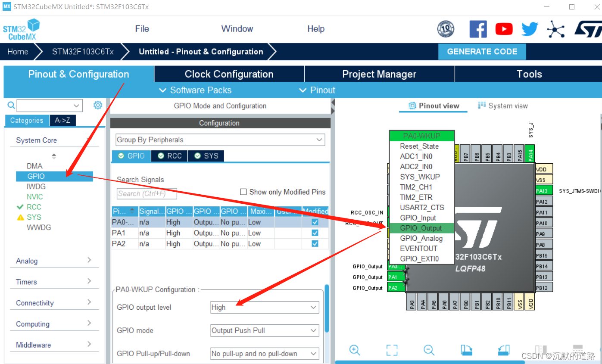The image size is (602, 364).
Task: Click the 10 years anniversary badge icon
Action: coord(446,29)
